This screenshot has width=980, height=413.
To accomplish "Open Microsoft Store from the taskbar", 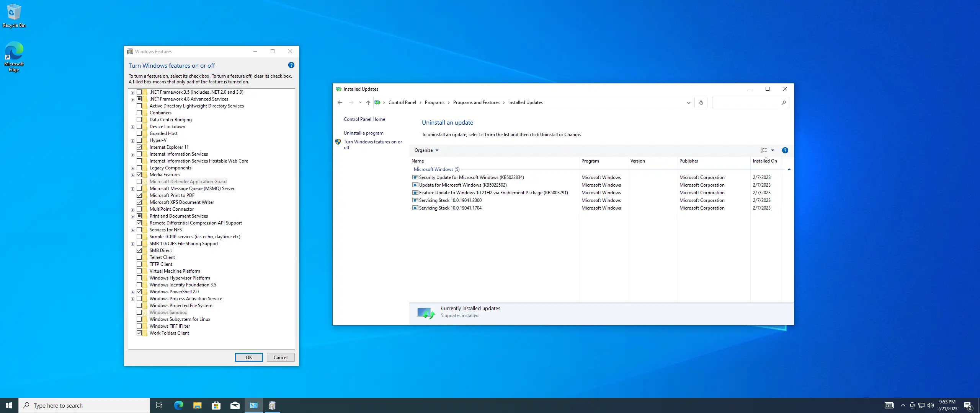I will click(216, 405).
